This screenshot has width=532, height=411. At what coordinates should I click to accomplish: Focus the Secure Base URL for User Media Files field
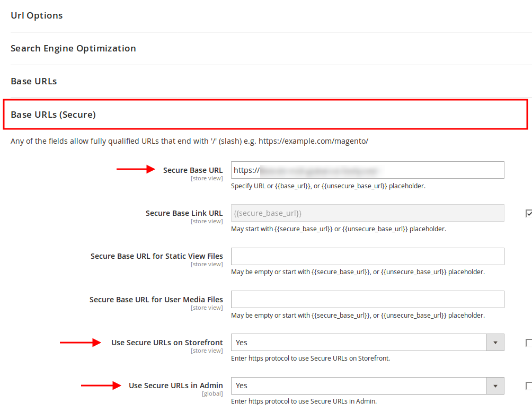pyautogui.click(x=367, y=299)
